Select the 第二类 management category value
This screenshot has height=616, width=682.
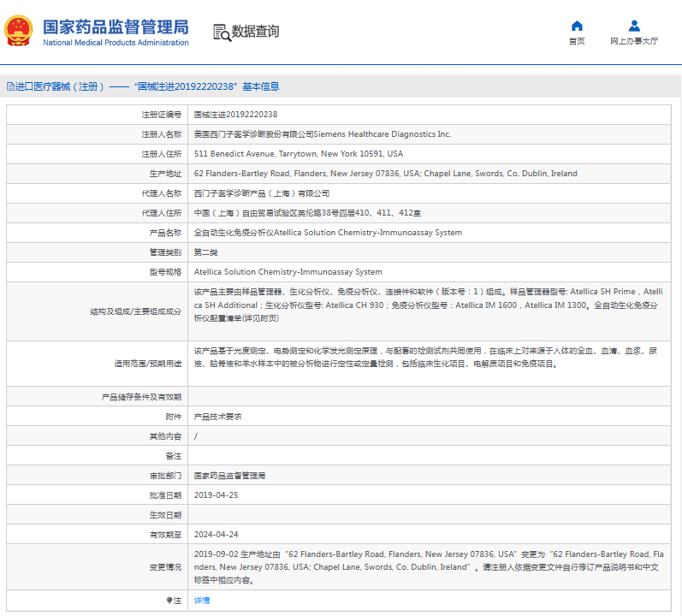tap(205, 252)
